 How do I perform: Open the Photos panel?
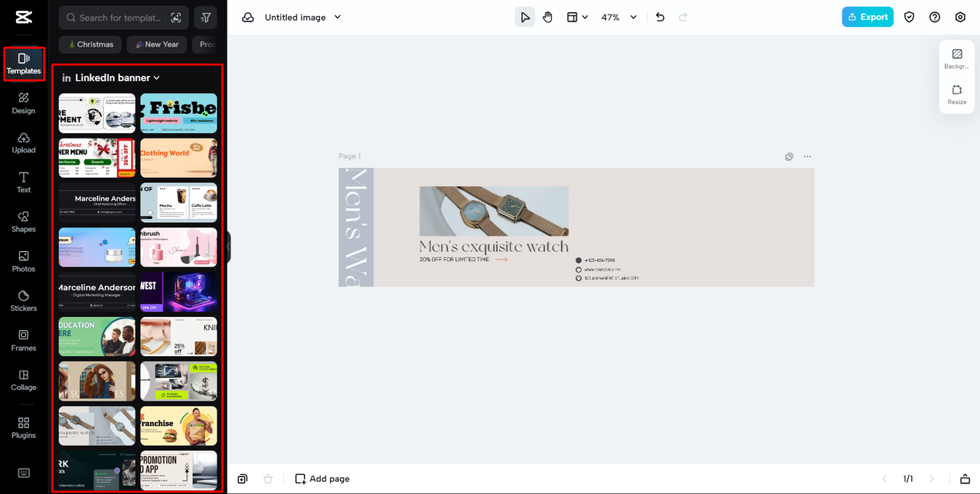coord(24,262)
